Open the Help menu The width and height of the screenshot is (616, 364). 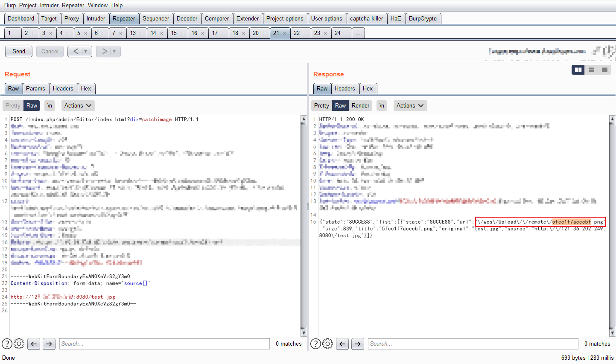[x=117, y=5]
